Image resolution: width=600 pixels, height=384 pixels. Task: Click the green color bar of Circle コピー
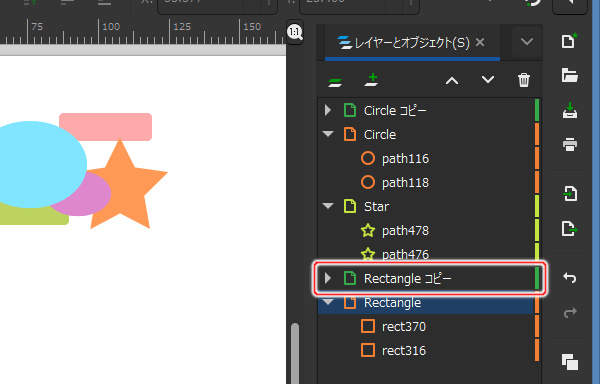536,111
